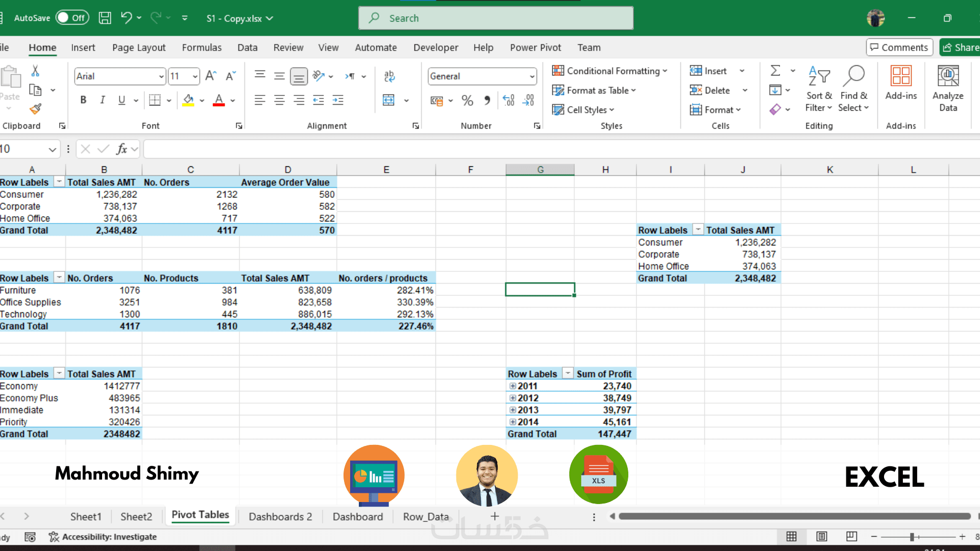Click the Format Painter brush icon
Screen dimensions: 980x551
click(x=35, y=109)
